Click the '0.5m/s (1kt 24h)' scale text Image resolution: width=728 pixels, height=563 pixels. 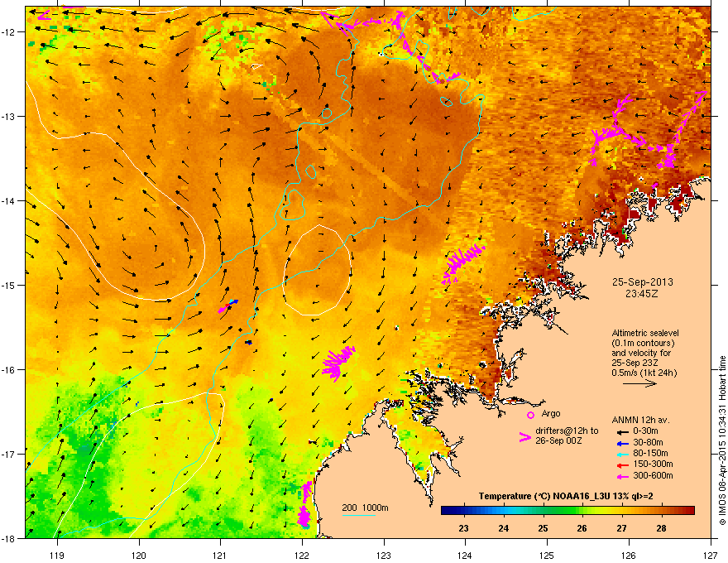pyautogui.click(x=644, y=373)
